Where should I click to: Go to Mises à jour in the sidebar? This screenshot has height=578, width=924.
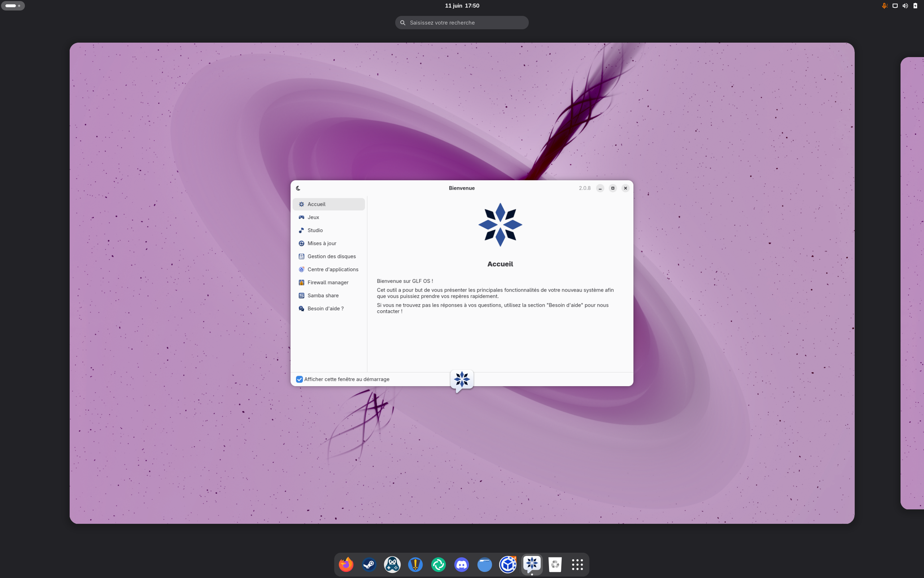click(x=328, y=243)
